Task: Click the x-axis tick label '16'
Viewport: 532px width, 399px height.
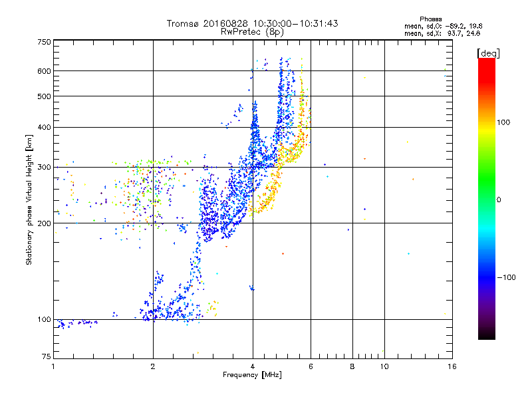Action: tap(452, 366)
